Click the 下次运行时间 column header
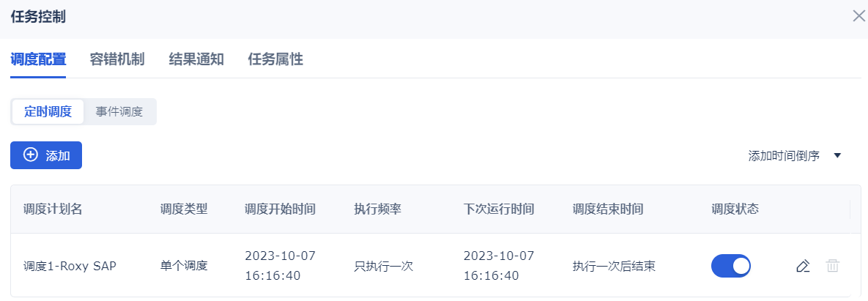 [x=499, y=209]
